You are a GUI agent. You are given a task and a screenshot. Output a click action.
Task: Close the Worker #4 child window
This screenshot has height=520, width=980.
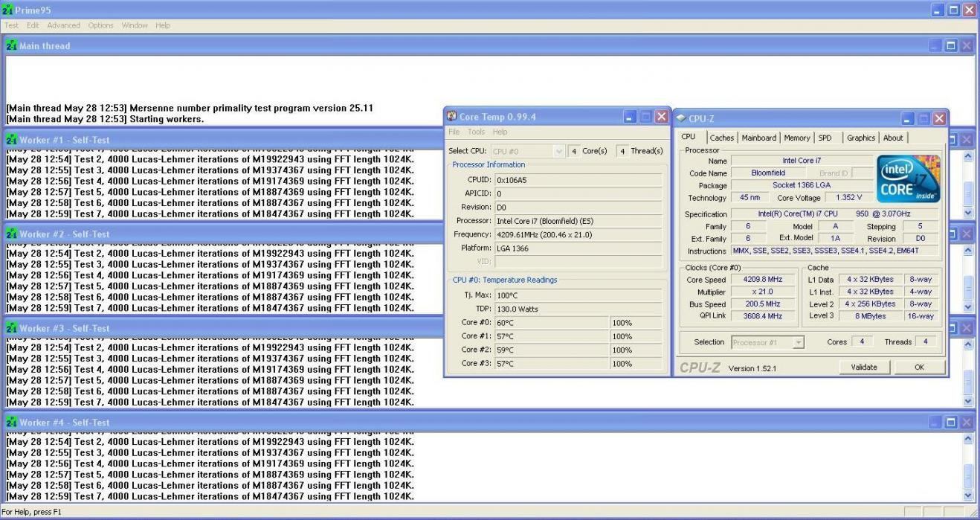[x=967, y=422]
